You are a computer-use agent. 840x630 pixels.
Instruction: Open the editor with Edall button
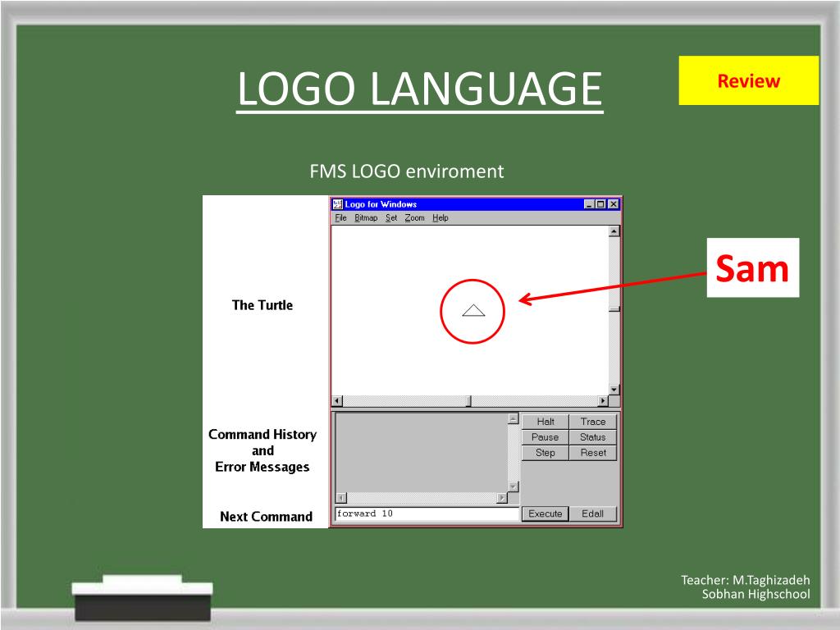(x=592, y=514)
